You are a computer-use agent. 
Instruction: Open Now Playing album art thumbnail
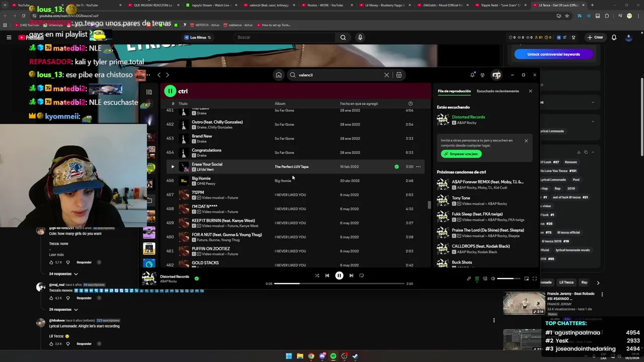[149, 278]
